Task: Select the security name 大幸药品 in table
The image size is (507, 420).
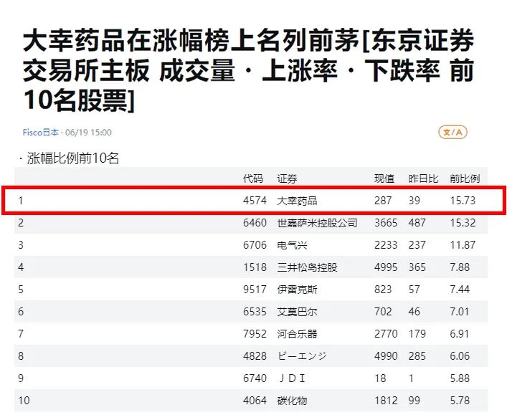Action: tap(297, 201)
